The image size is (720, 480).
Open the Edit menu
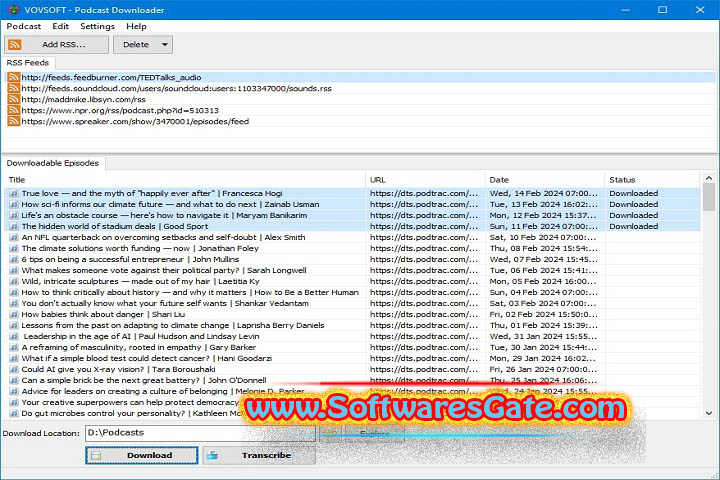[x=60, y=26]
